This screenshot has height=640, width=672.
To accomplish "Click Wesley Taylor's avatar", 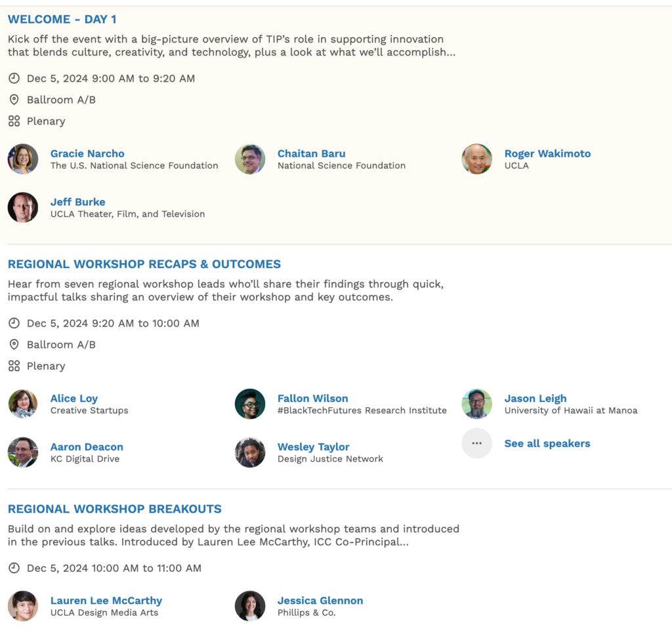I will point(250,452).
